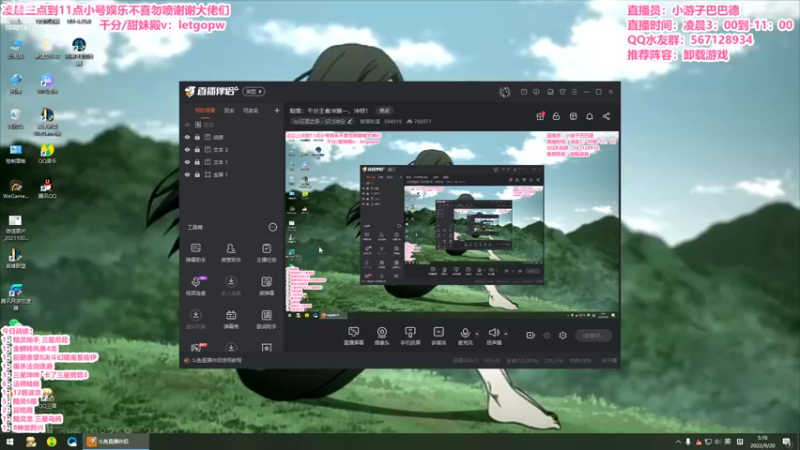Open the Windows Start button

pyautogui.click(x=10, y=442)
